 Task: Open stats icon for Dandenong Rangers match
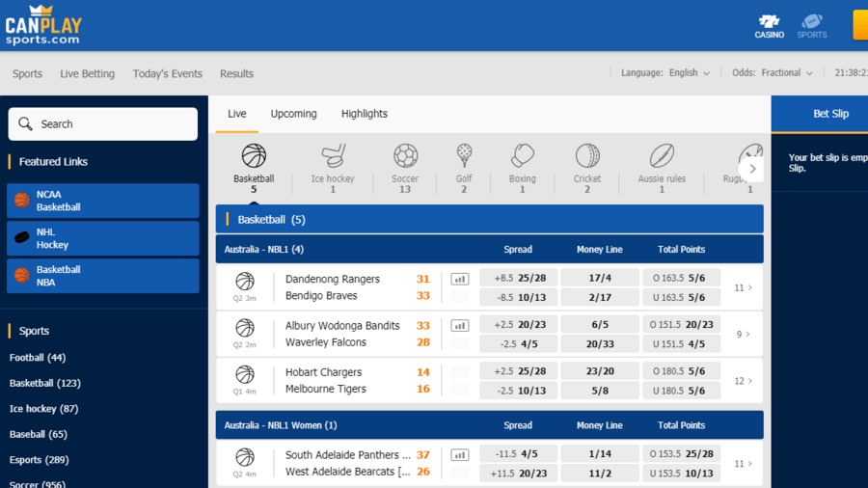coord(460,279)
